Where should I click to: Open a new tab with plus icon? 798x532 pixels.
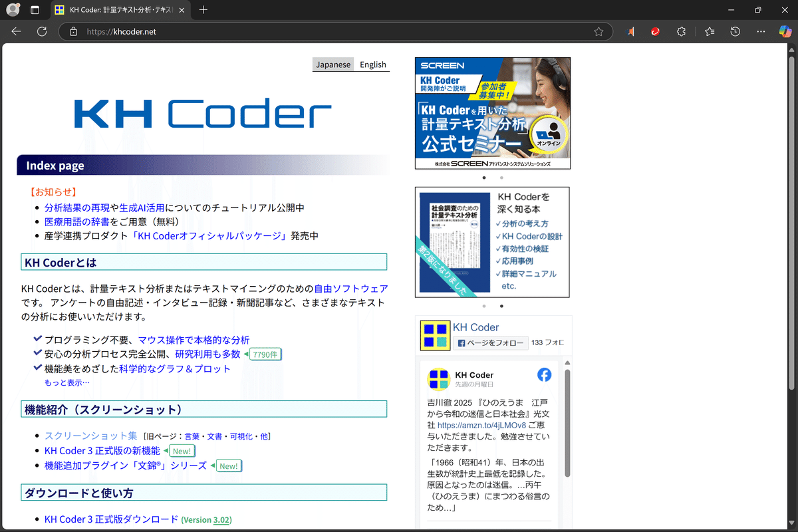[203, 10]
